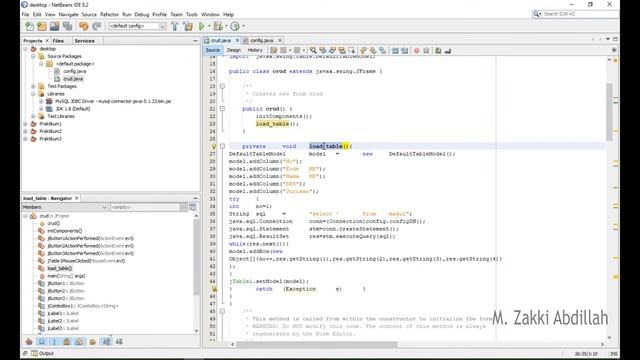The height and width of the screenshot is (360, 640).
Task: Click the Shift Line Left editor icon
Action: (x=395, y=50)
